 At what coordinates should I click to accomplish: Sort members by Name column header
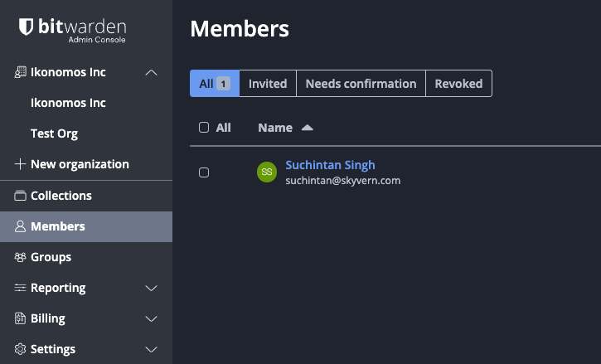coord(275,128)
